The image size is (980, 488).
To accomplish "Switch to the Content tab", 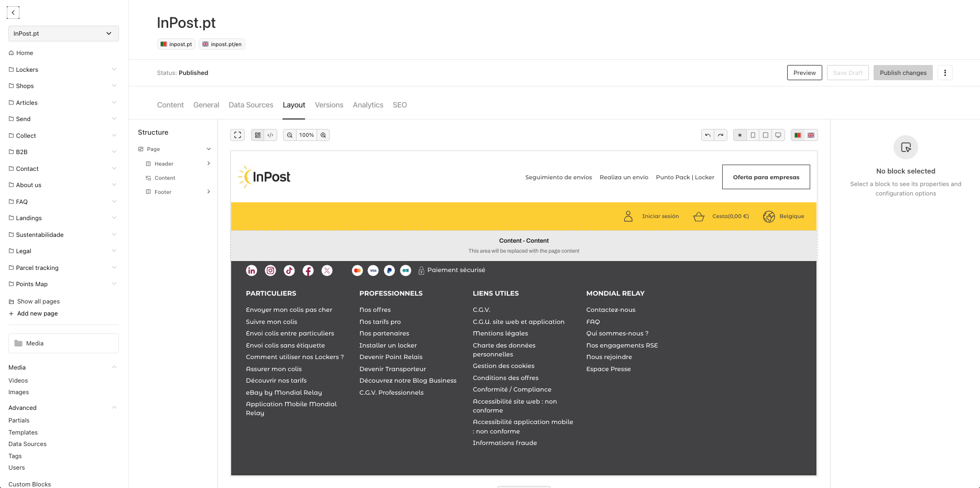I will pos(170,105).
